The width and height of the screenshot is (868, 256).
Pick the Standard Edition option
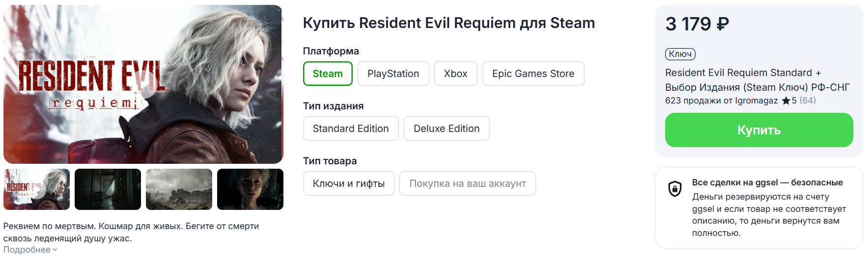[351, 128]
